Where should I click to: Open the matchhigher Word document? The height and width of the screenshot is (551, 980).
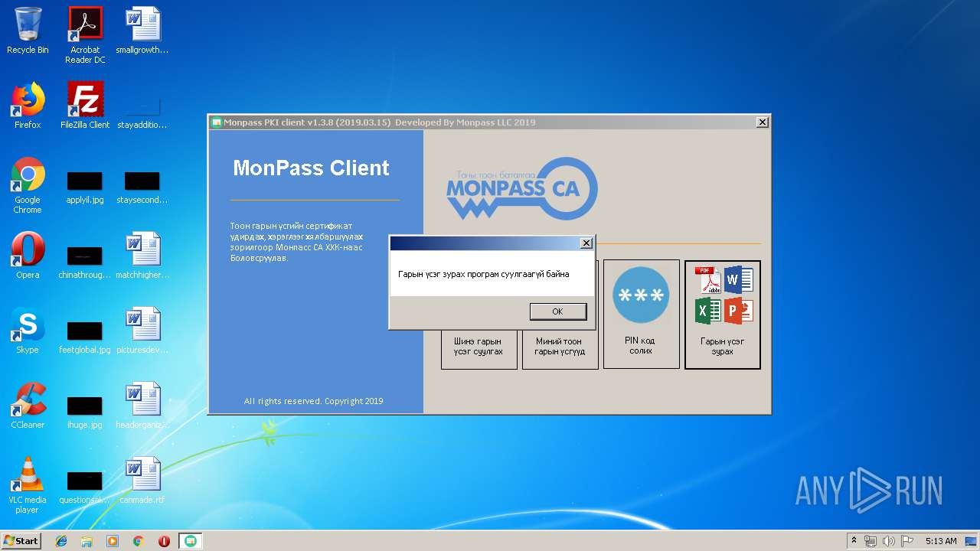tap(142, 256)
